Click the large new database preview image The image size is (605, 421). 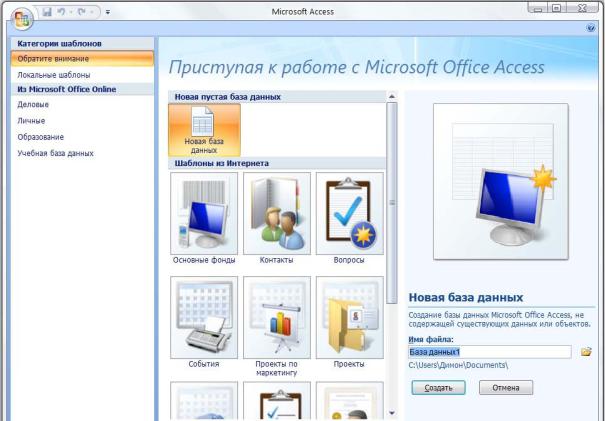pos(500,181)
